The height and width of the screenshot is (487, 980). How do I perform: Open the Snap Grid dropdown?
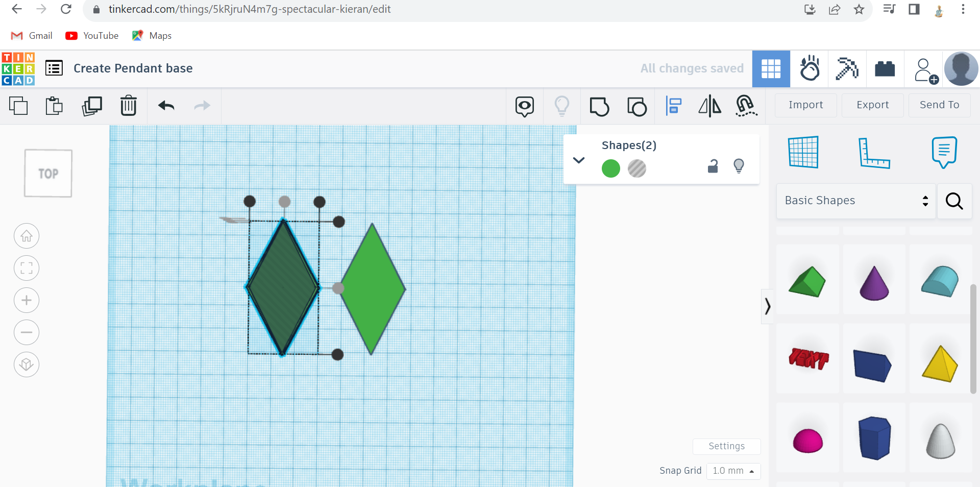tap(733, 471)
